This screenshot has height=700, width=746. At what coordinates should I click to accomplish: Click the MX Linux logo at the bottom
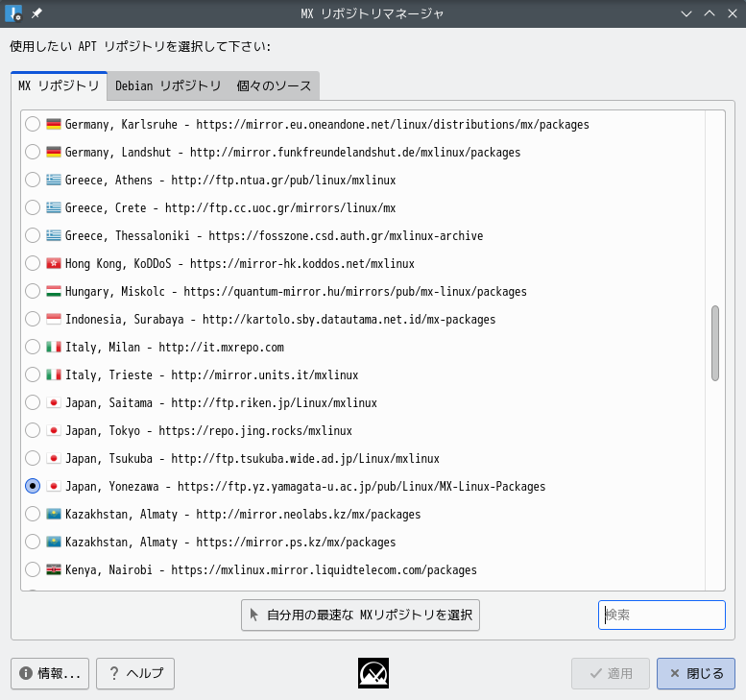click(x=373, y=673)
